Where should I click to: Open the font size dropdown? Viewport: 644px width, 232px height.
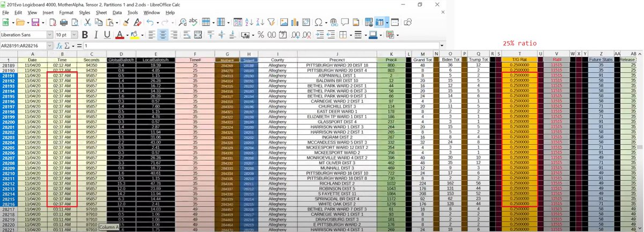point(74,35)
